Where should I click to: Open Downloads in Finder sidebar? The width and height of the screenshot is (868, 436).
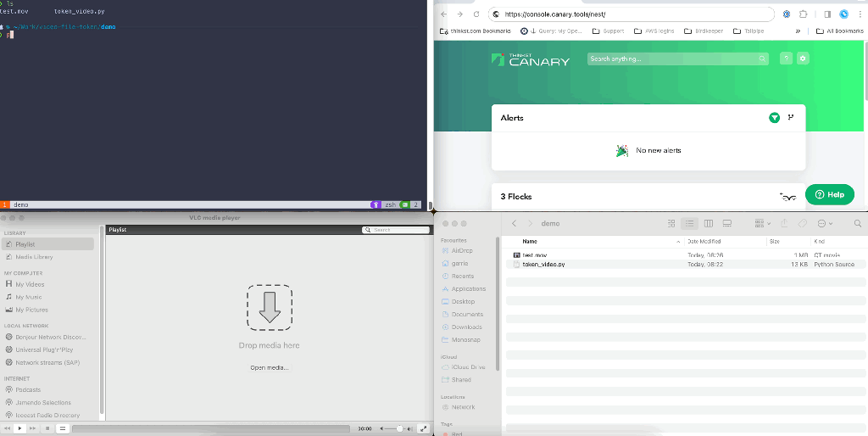[466, 327]
